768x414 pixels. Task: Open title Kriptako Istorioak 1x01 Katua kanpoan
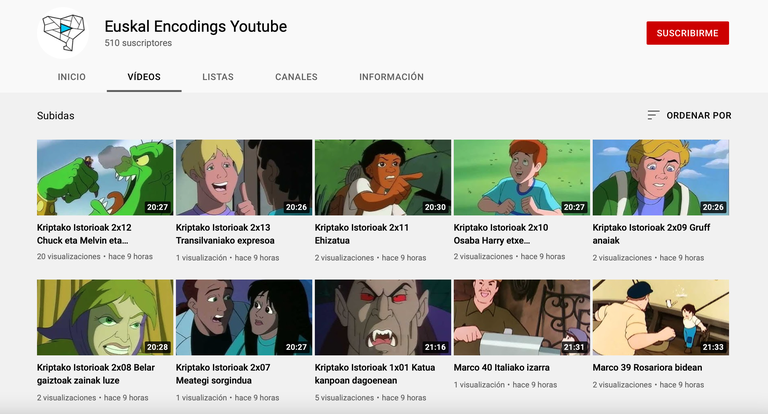pyautogui.click(x=375, y=374)
